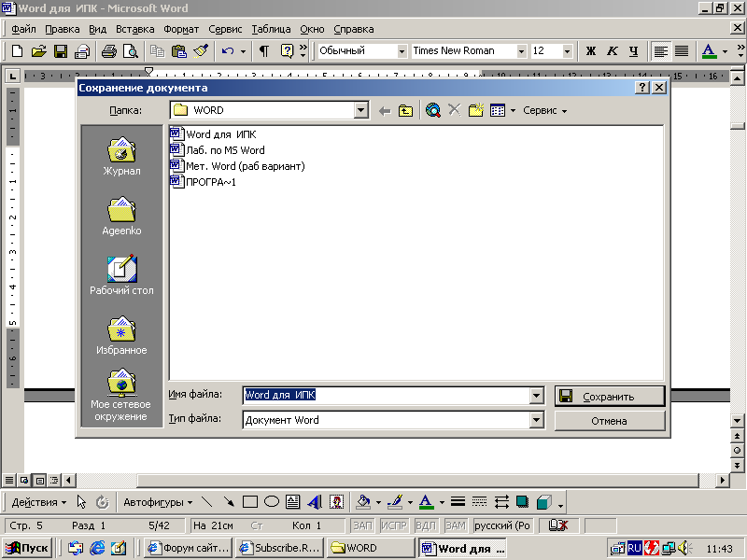Expand the Тип файла dropdown arrow
The image size is (747, 560).
pos(536,419)
